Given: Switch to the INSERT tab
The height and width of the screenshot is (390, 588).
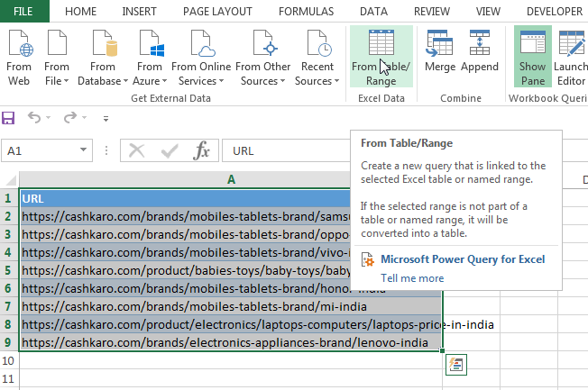Looking at the screenshot, I should pos(139,11).
